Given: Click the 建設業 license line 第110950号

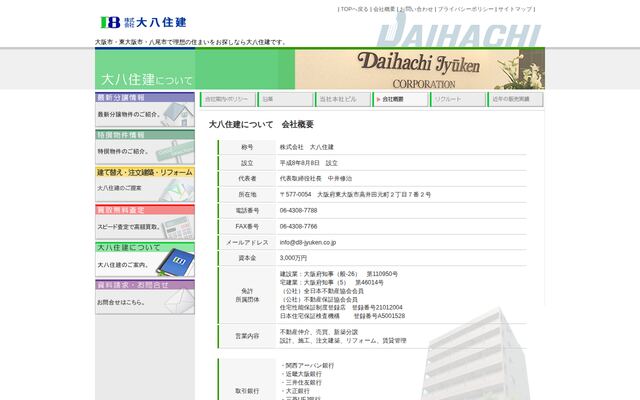Looking at the screenshot, I should 339,274.
